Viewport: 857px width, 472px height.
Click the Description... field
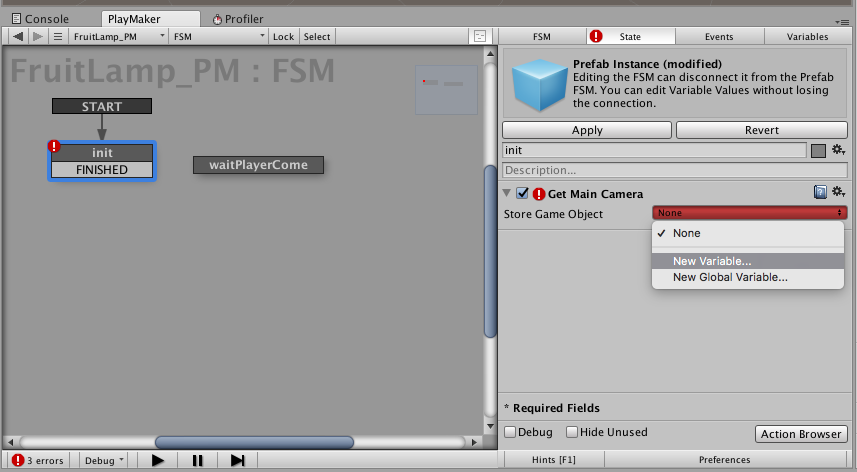tap(674, 170)
